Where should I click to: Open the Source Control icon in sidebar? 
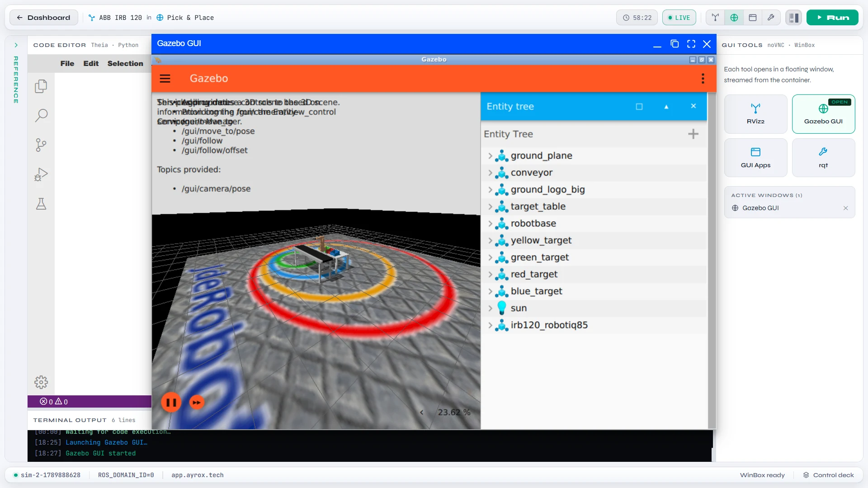point(41,145)
